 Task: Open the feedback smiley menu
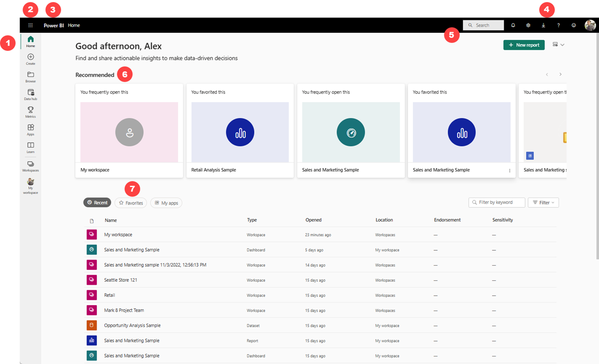pos(574,25)
